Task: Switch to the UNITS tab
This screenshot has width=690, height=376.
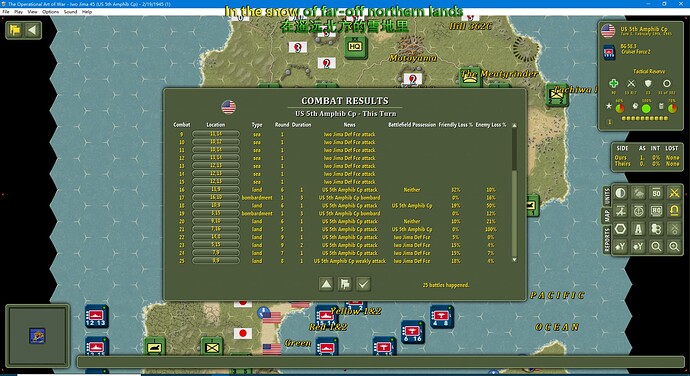Action: (607, 196)
